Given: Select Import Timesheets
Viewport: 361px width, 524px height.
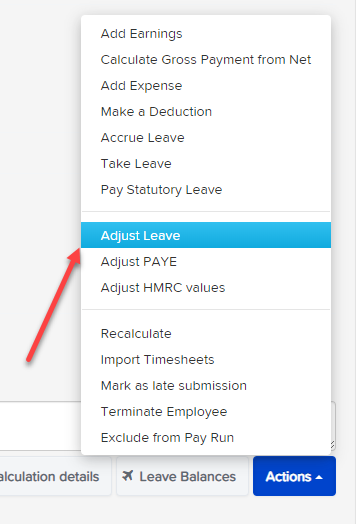Looking at the screenshot, I should 206,360.
